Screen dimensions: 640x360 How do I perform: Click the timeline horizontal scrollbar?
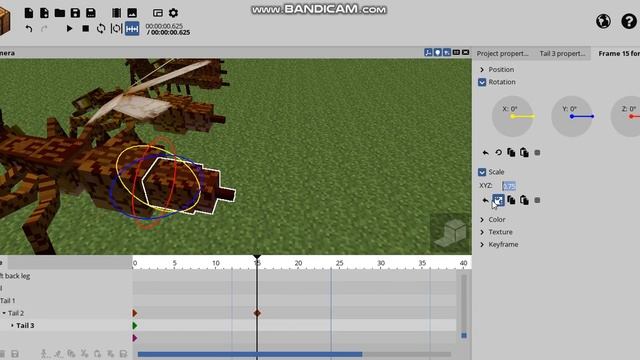250,354
